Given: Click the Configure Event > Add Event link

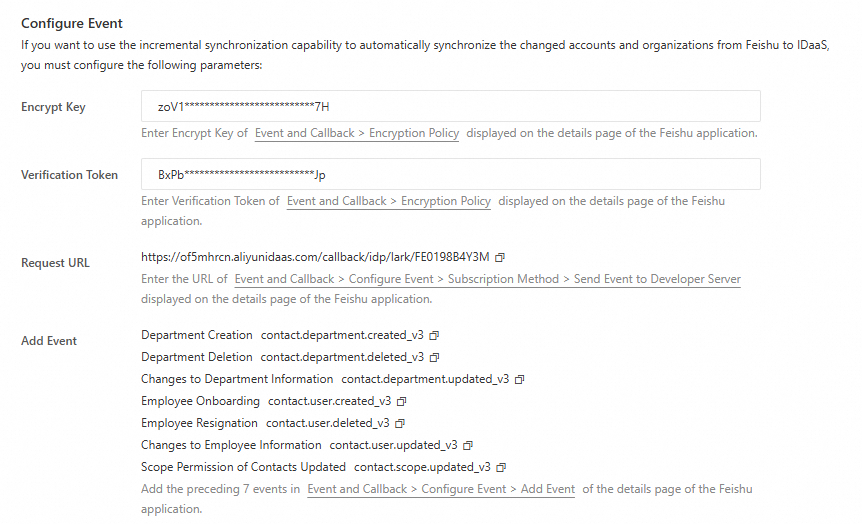Looking at the screenshot, I should pos(441,489).
